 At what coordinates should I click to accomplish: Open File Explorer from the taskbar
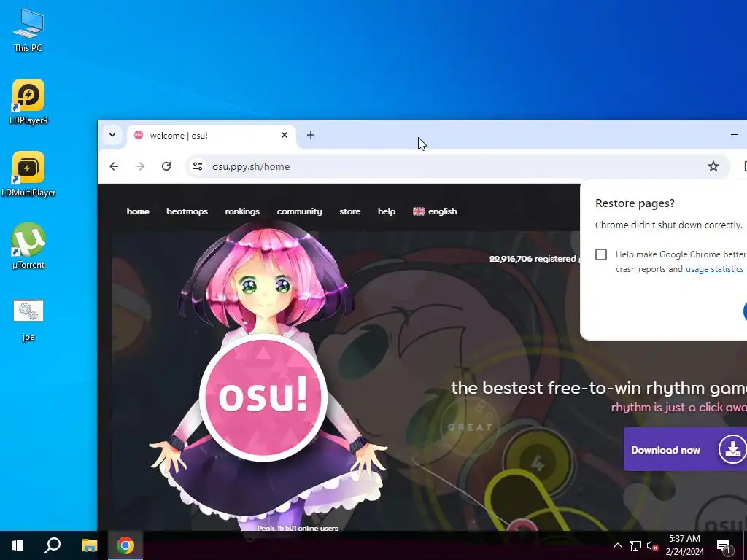89,545
